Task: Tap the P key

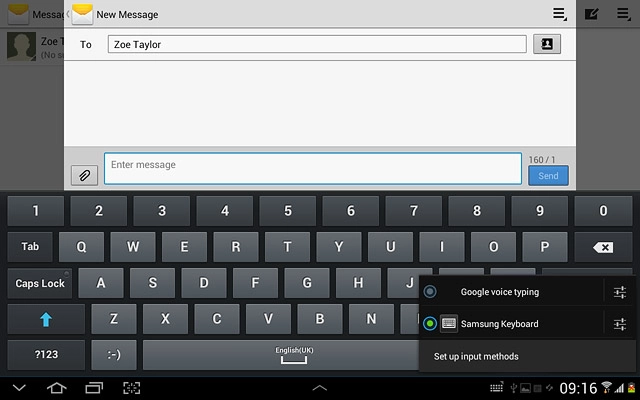Action: tap(544, 247)
